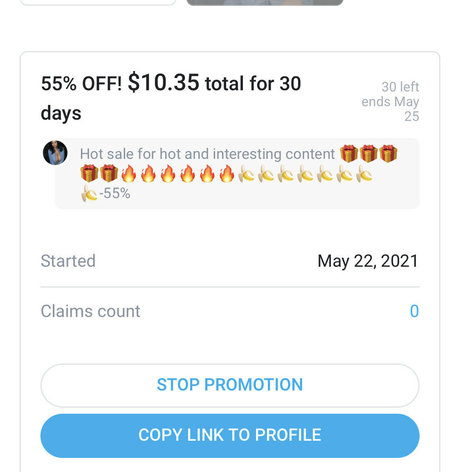Tap the gray thumbnail at the top
The image size is (460, 472).
265,2
